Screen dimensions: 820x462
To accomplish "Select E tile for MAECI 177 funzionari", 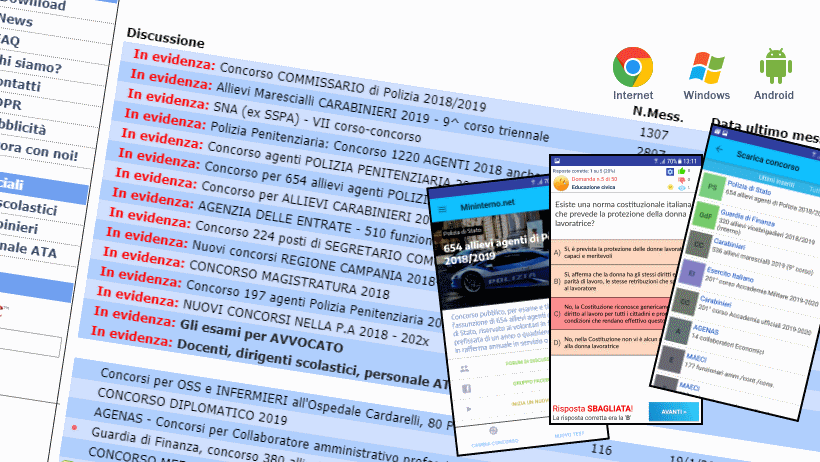I will 671,360.
